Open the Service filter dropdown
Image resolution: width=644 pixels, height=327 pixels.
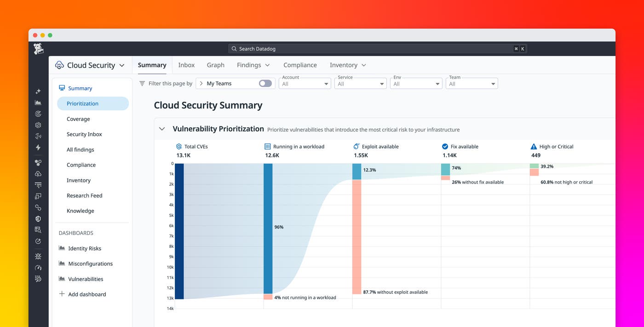coord(360,84)
